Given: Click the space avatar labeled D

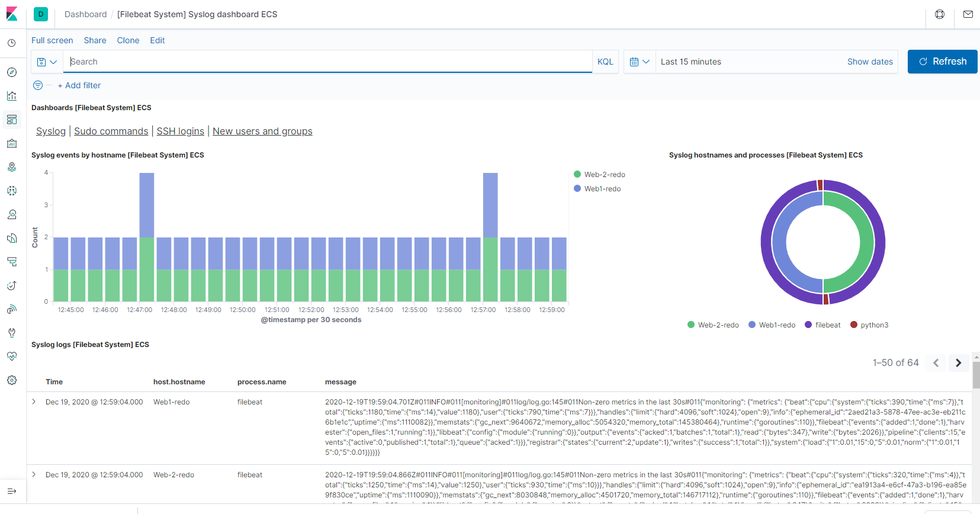Looking at the screenshot, I should point(41,14).
